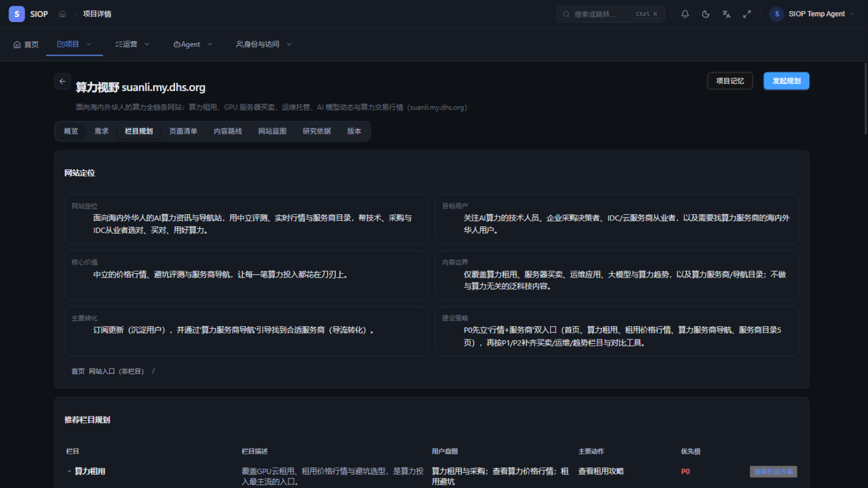This screenshot has width=868, height=488.
Task: Switch to the 网站蓝图 tab
Action: (272, 131)
